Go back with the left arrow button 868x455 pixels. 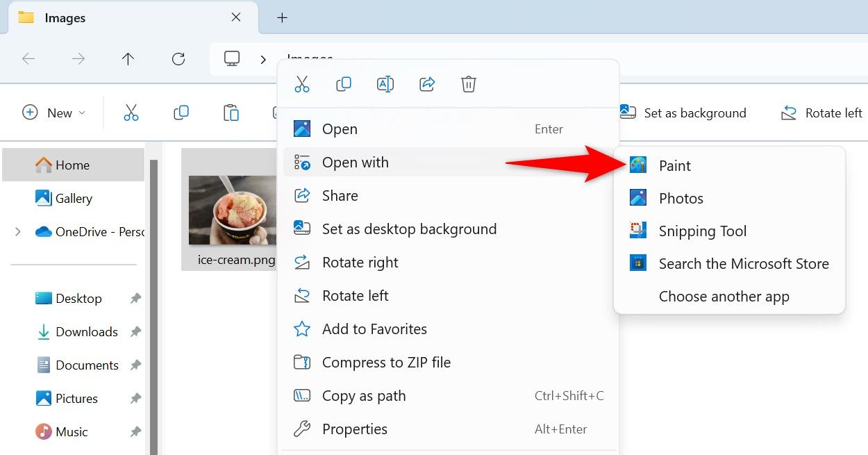(28, 59)
